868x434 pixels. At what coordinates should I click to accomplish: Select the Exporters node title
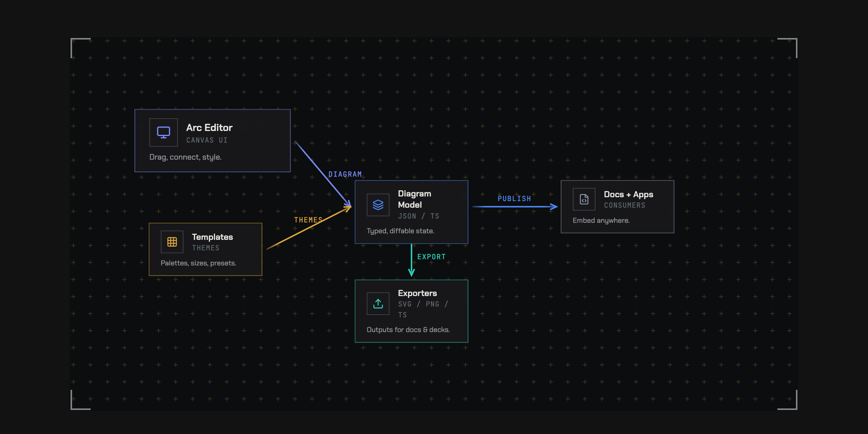[417, 293]
